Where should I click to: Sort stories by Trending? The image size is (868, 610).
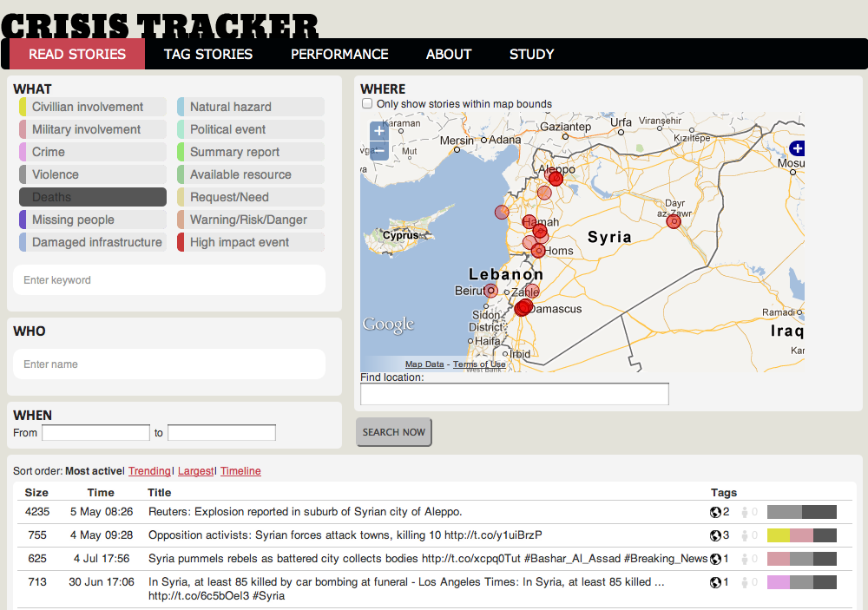tap(149, 471)
